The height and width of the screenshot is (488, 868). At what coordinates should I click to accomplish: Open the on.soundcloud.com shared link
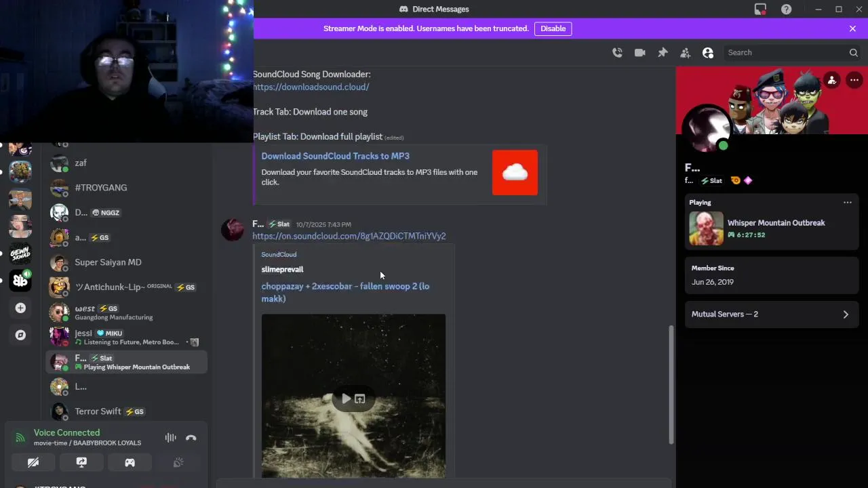pos(349,236)
